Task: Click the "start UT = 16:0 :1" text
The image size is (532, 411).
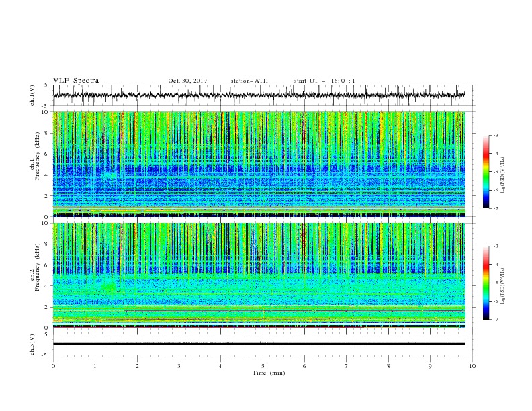Action: coord(324,81)
